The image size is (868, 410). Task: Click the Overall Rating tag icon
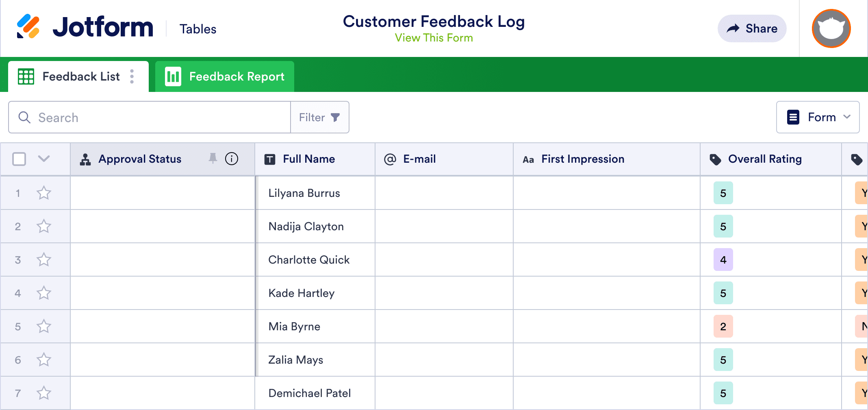(x=715, y=159)
